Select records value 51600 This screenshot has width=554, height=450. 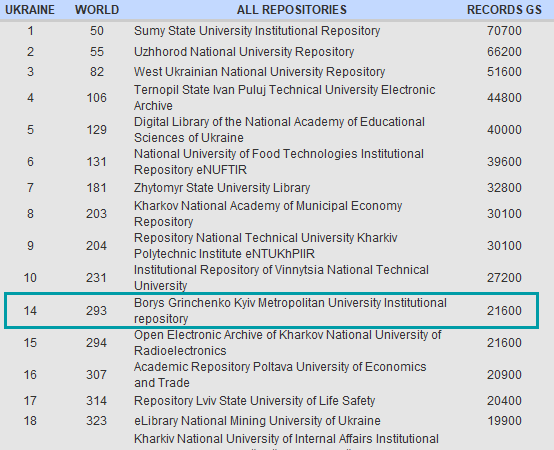point(504,72)
